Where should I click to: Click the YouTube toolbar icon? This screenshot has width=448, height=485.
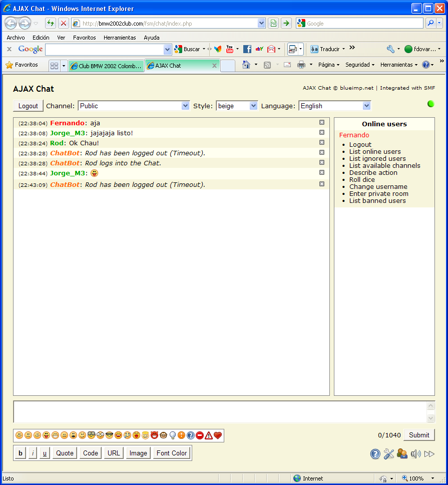230,49
